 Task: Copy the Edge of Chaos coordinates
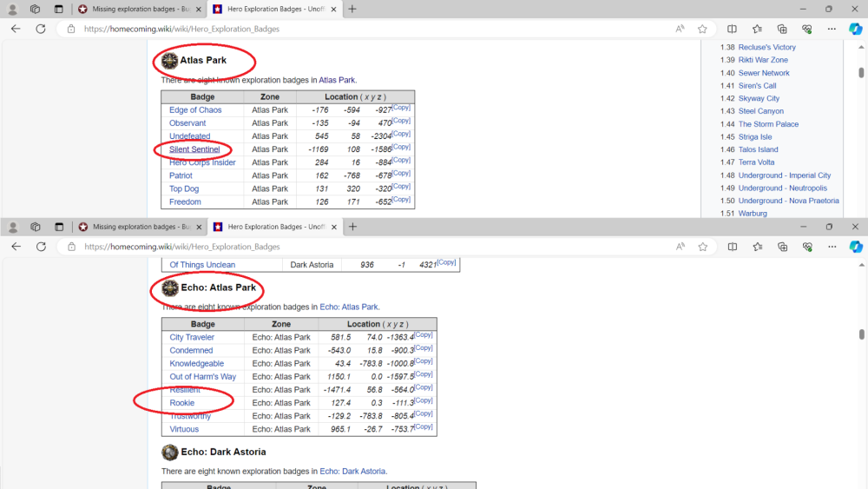(401, 108)
